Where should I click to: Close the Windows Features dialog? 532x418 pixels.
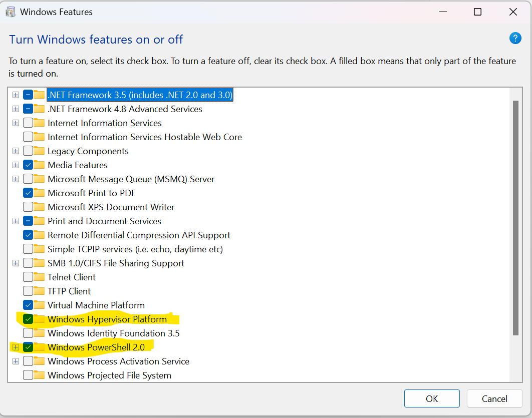tap(513, 12)
